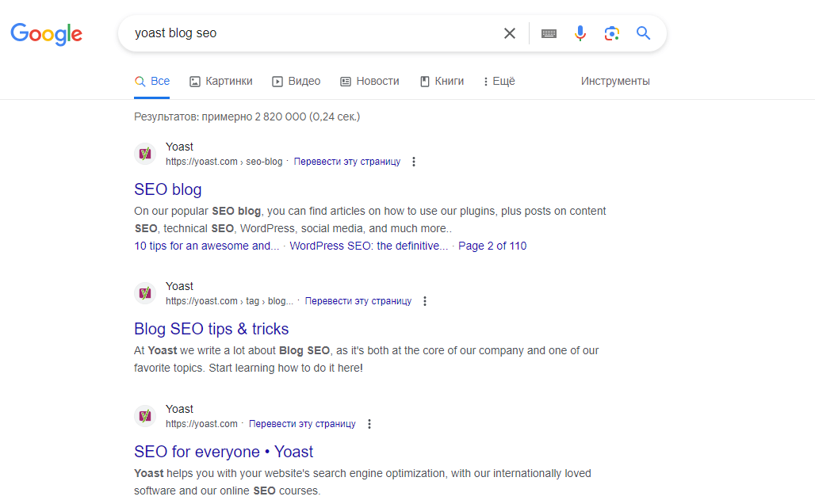Translate the 'tag › blog' result page

tap(358, 301)
